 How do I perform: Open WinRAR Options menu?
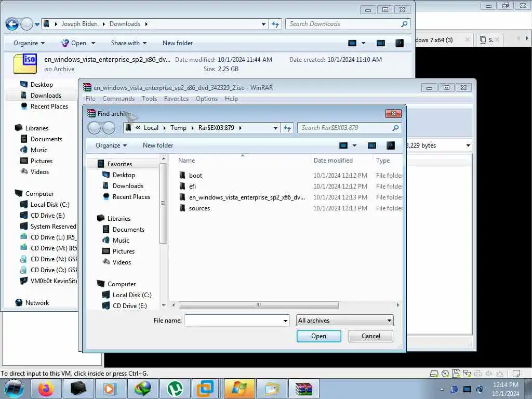click(x=207, y=99)
